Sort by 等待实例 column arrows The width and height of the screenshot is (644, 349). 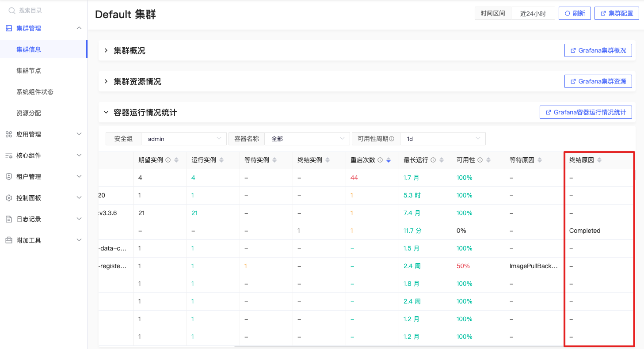tap(274, 160)
